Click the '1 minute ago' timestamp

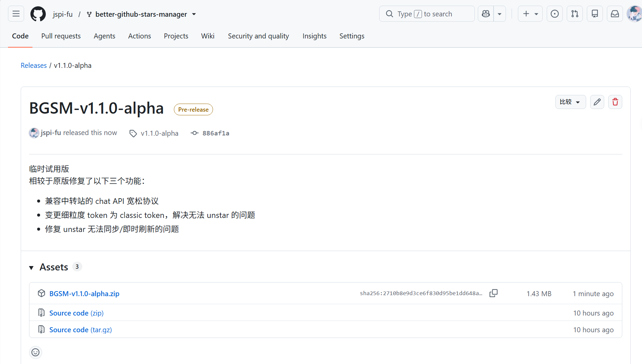593,294
